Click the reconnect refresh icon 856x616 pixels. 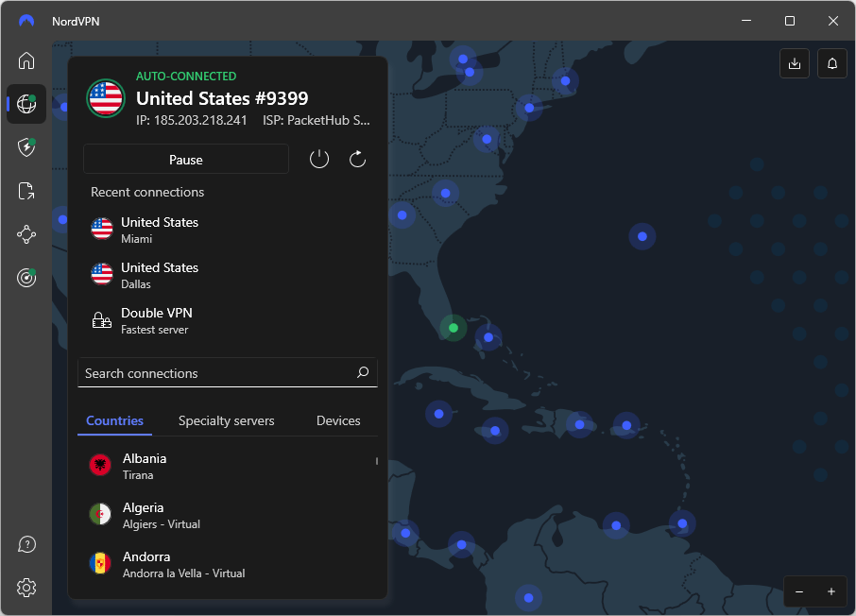coord(357,160)
